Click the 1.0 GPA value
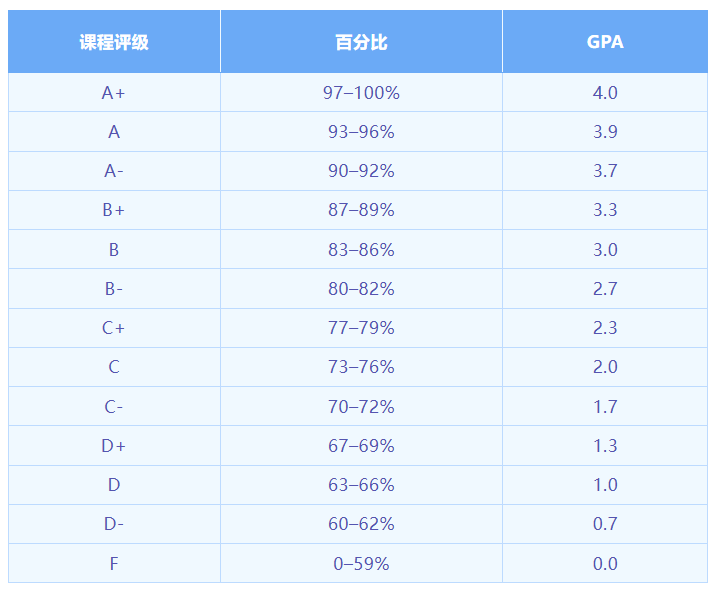The height and width of the screenshot is (592, 715). coord(605,485)
